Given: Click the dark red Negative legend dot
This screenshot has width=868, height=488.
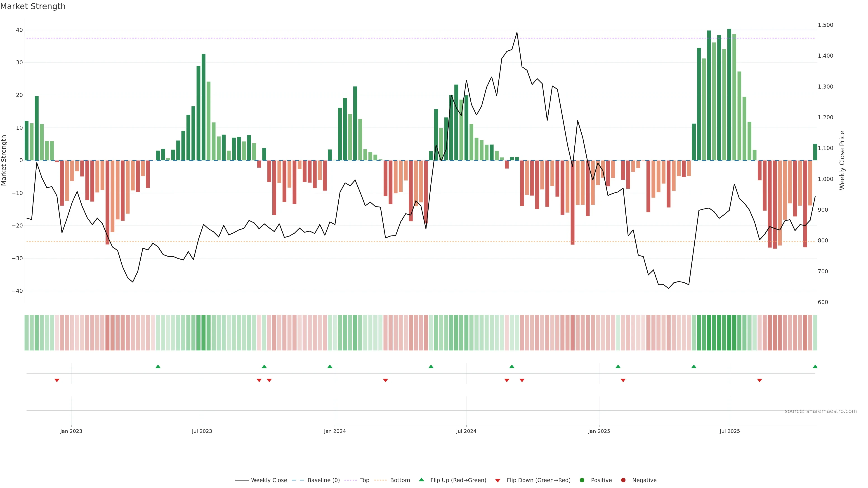Looking at the screenshot, I should (623, 480).
